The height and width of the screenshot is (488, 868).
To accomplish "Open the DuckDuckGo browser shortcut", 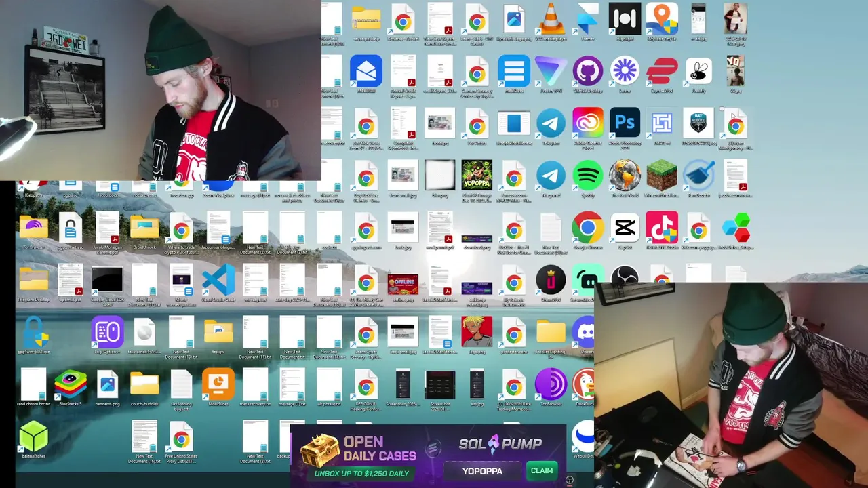I will (584, 385).
